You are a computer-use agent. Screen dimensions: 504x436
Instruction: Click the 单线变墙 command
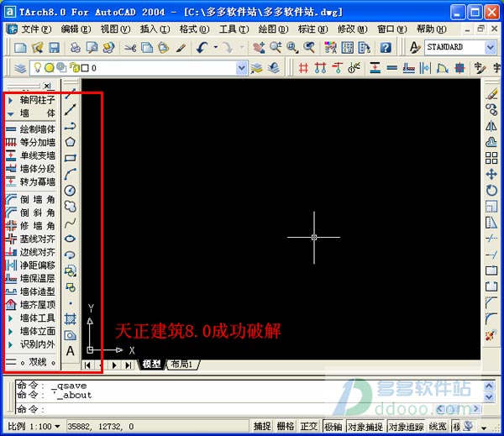pos(31,155)
